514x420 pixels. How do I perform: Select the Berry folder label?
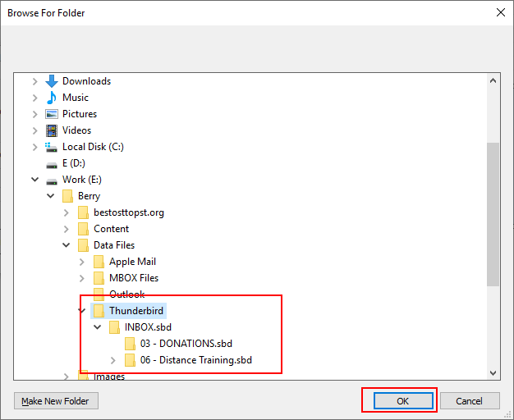pyautogui.click(x=89, y=196)
